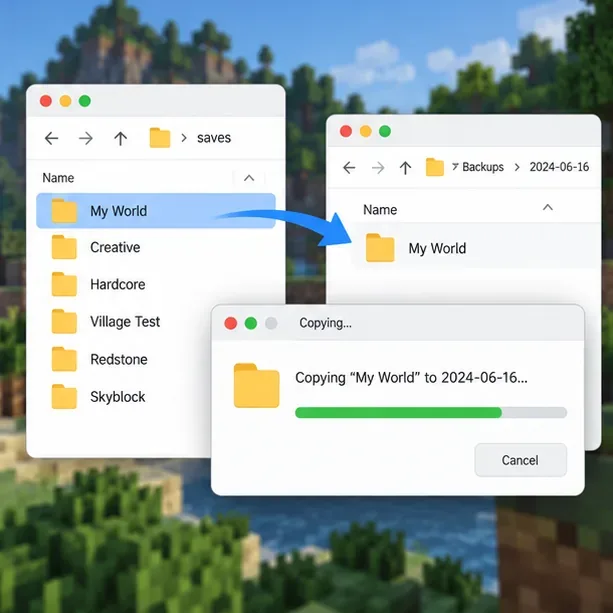Close the saves window
Image resolution: width=613 pixels, height=613 pixels.
tap(46, 101)
